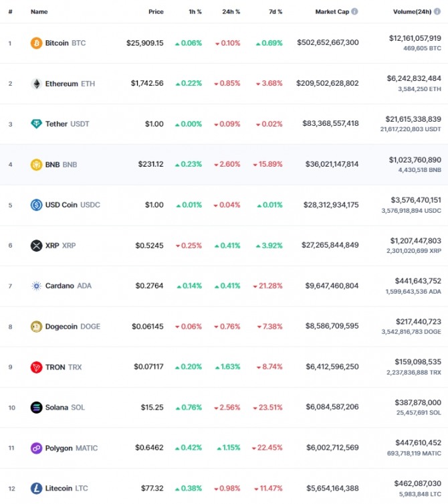The image size is (448, 504).
Task: Click the Solana logo icon
Action: click(36, 408)
